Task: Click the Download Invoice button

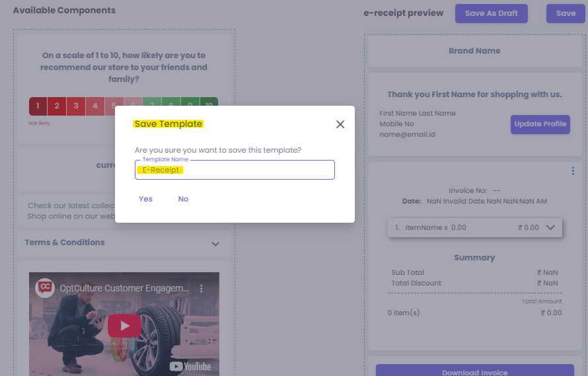Action: pyautogui.click(x=474, y=371)
